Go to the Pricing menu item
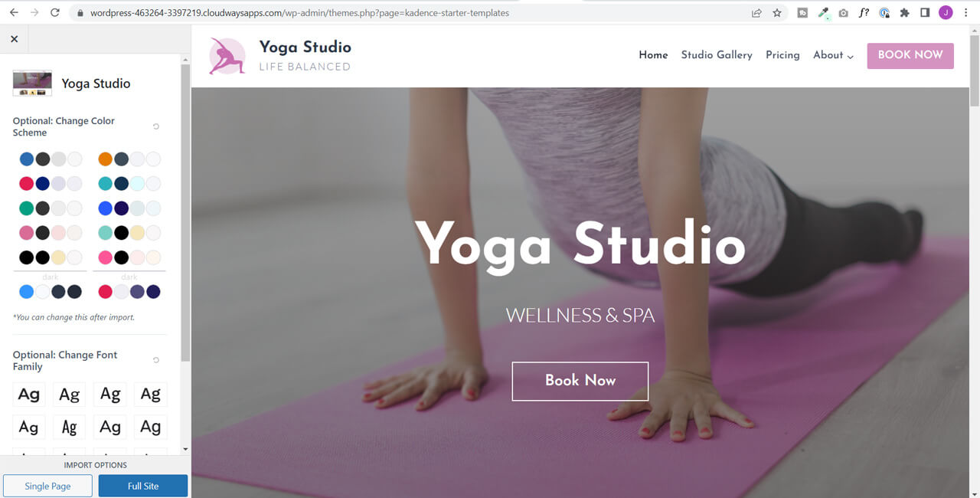This screenshot has height=498, width=980. click(782, 55)
